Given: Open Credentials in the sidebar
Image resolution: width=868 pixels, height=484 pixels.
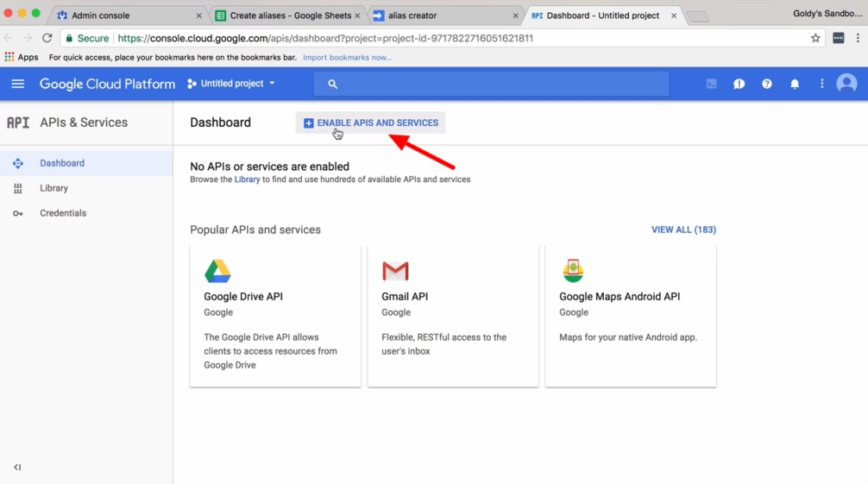Looking at the screenshot, I should [x=86, y=213].
